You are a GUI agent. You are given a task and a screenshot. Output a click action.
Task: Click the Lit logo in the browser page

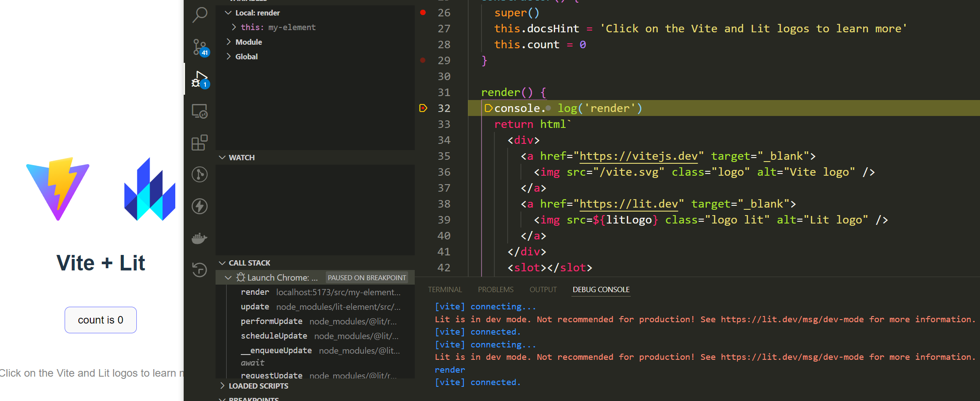150,189
